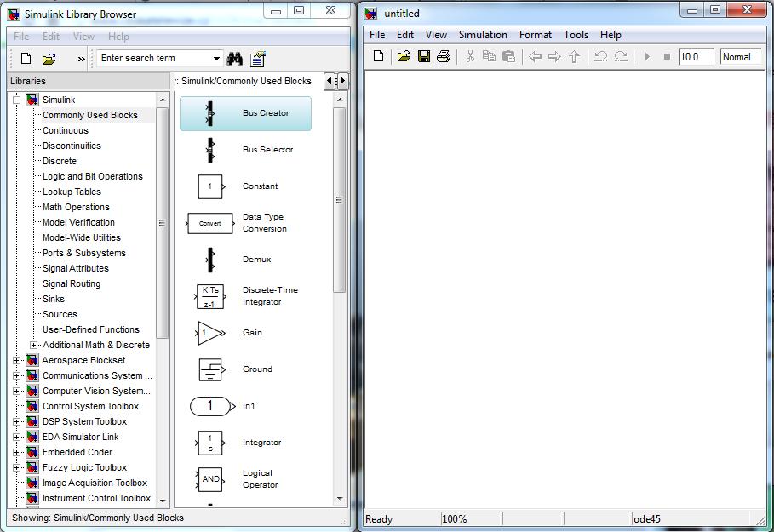This screenshot has height=532, width=774.
Task: Select Math Operations library
Action: coord(76,207)
